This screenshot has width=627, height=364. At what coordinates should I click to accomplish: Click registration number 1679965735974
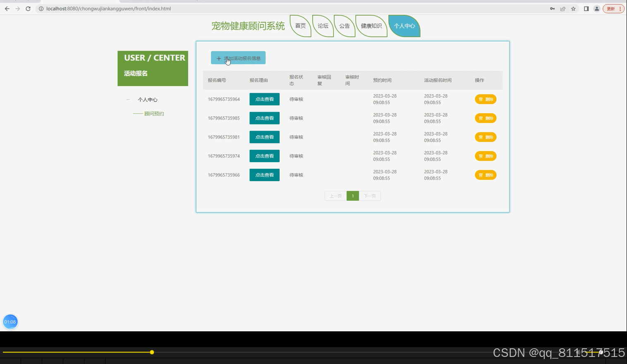pyautogui.click(x=224, y=156)
